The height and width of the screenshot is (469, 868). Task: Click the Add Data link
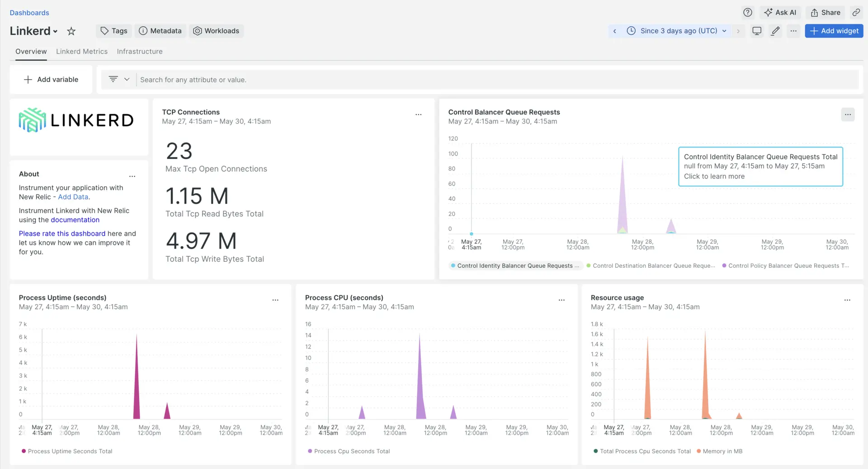click(73, 197)
